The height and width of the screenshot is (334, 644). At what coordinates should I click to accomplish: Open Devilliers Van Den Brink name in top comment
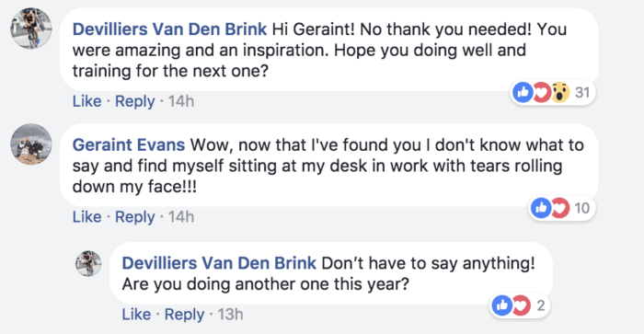click(x=169, y=29)
